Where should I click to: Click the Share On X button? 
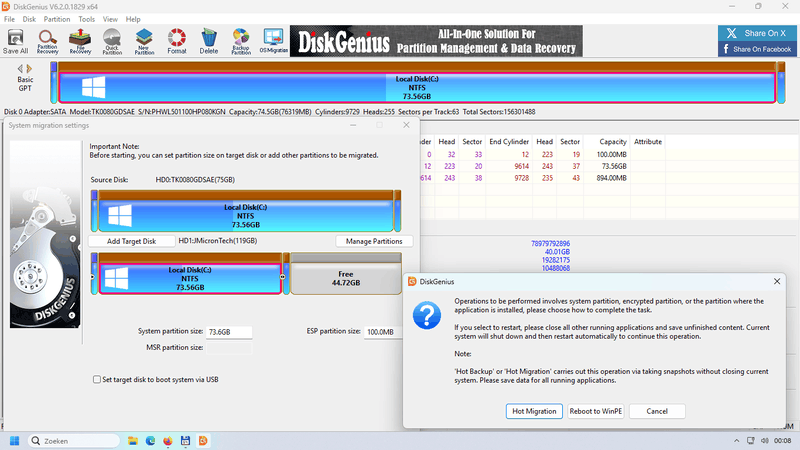point(757,33)
